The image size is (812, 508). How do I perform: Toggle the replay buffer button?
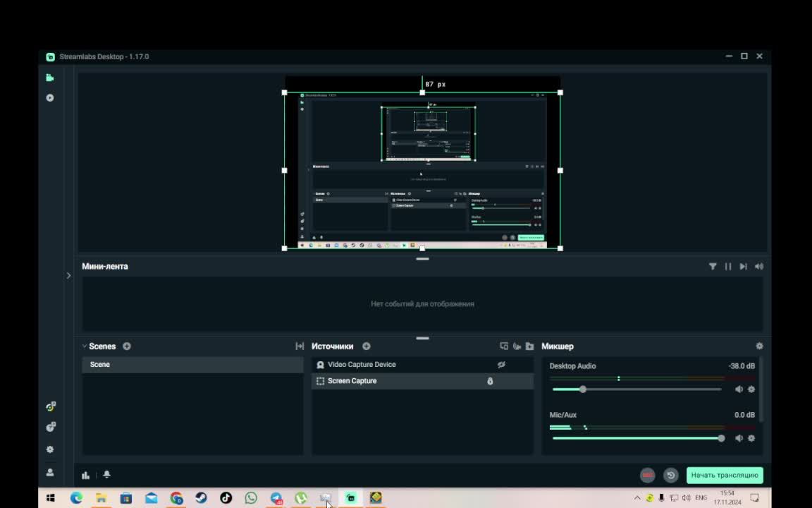670,476
